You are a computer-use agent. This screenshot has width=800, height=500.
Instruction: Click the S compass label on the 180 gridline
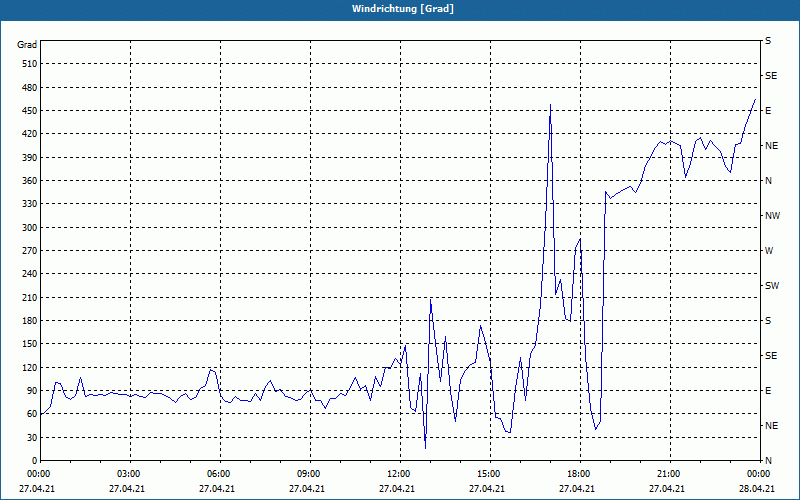pos(768,321)
